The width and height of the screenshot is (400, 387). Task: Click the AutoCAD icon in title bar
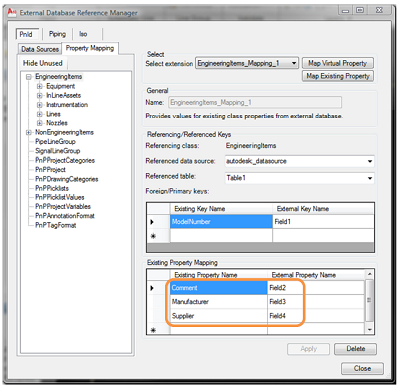[x=12, y=12]
